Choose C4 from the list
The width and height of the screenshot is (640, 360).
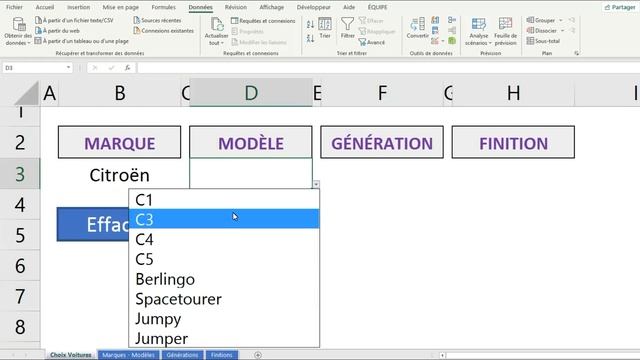224,239
